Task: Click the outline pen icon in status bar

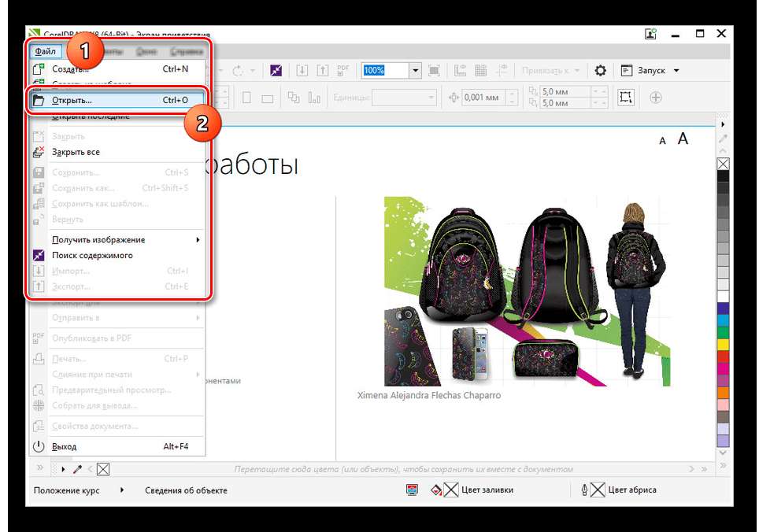Action: tap(584, 490)
